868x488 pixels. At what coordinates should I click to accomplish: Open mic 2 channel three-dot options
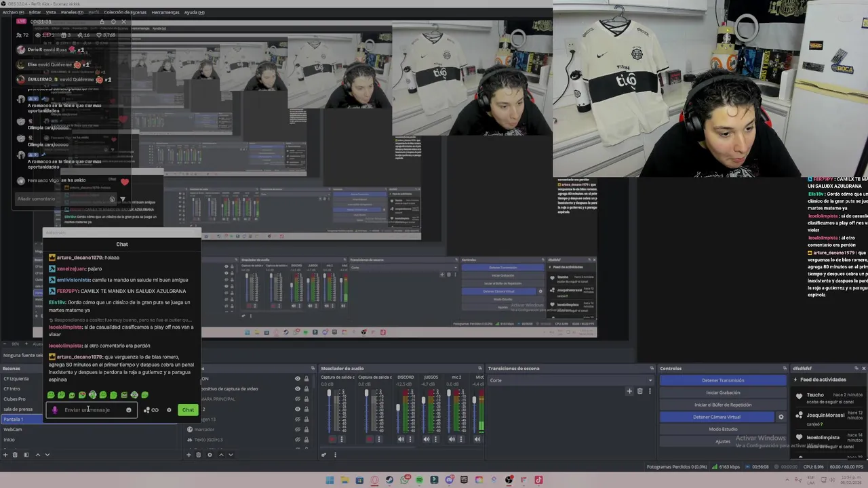461,439
